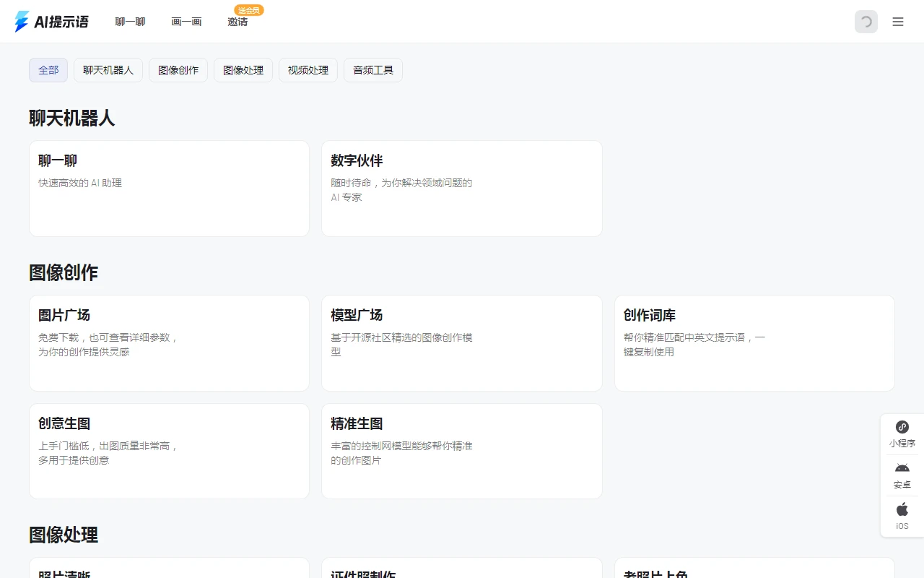Viewport: 924px width, 578px height.
Task: Open the 模型广场 card
Action: (461, 342)
